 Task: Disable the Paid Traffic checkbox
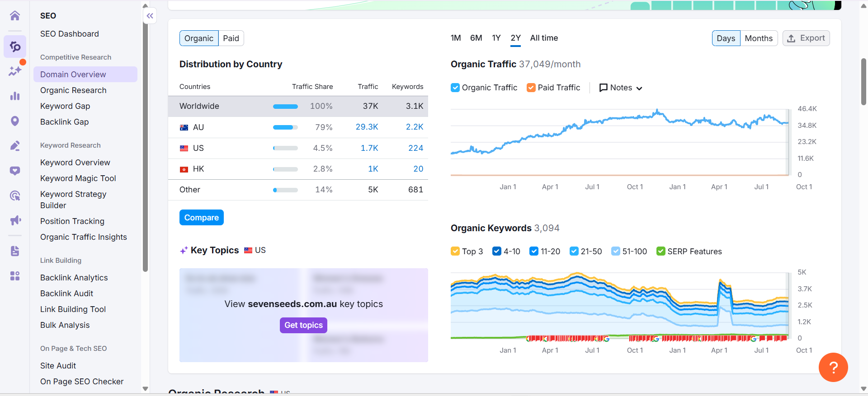(x=531, y=88)
